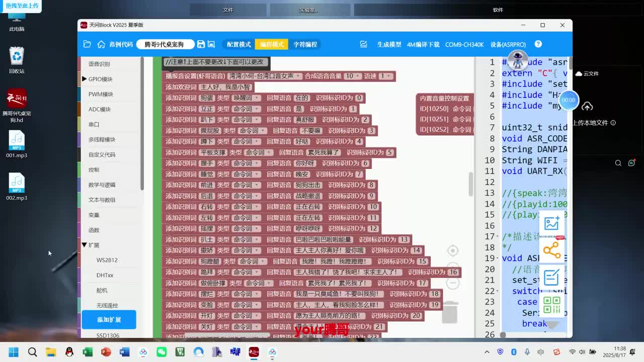Switch to 配置模式 tab
Viewport: 644px width, 362px height.
point(238,44)
